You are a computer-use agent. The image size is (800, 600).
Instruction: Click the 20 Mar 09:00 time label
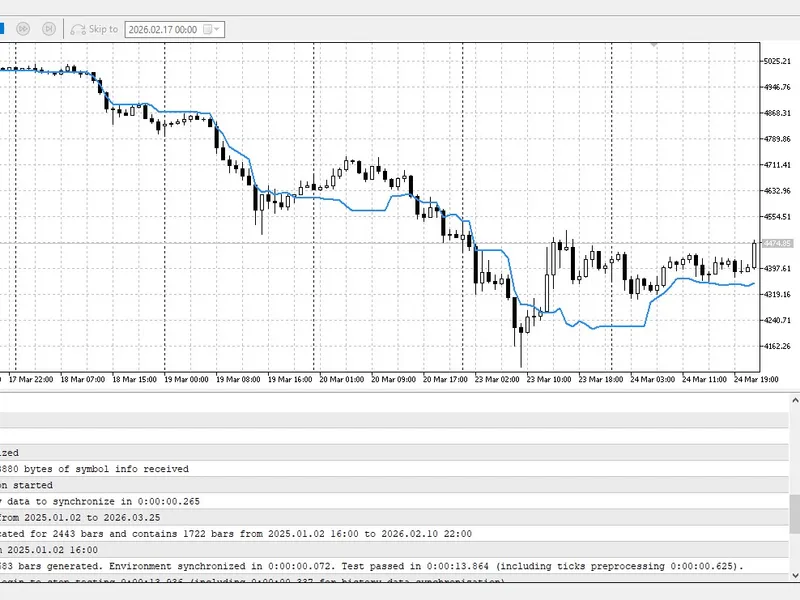point(393,380)
